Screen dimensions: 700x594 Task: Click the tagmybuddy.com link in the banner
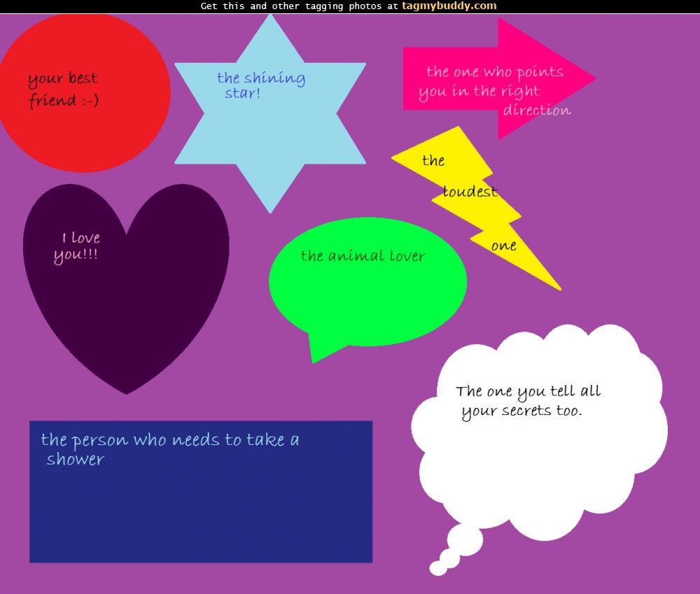[x=449, y=6]
